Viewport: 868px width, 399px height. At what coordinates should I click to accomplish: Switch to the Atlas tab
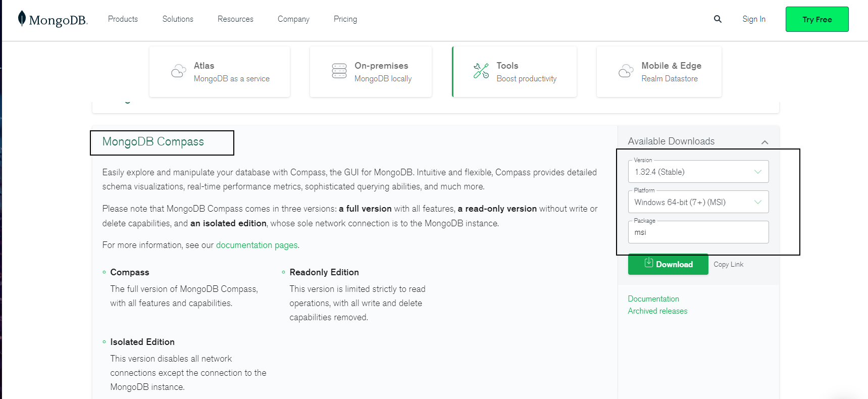(x=220, y=72)
